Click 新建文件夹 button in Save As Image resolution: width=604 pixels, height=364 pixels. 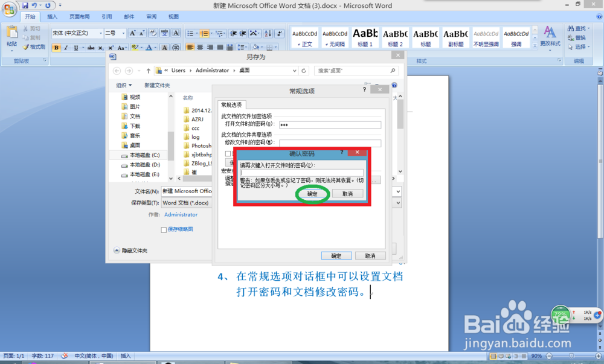point(157,85)
